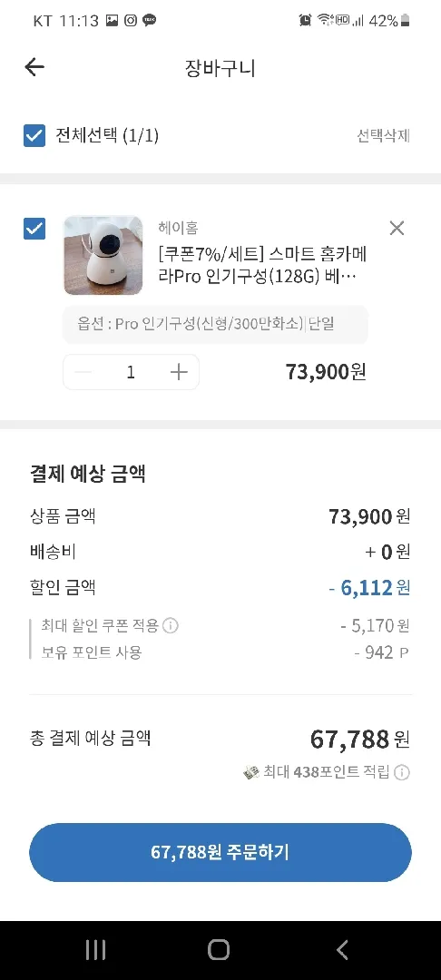Open the 스마트 홈카메라Pro product title
The image size is (441, 980).
[x=263, y=265]
